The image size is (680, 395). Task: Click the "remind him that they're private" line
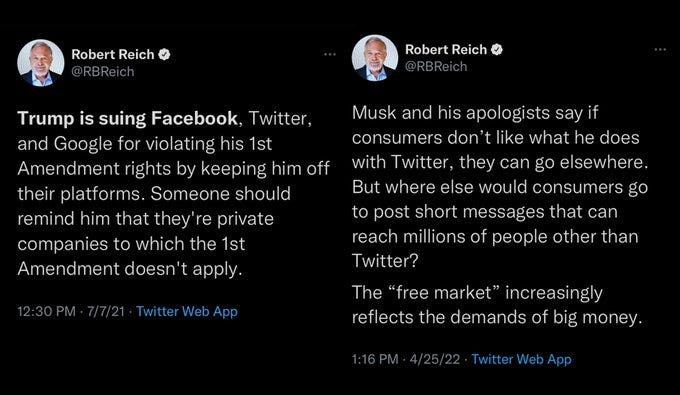pyautogui.click(x=146, y=219)
